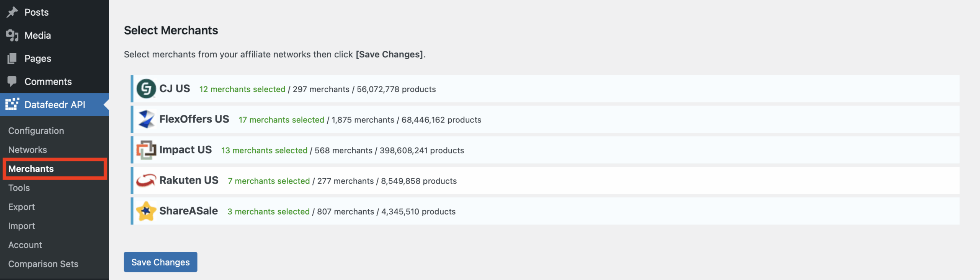Screen dimensions: 980x280
Task: Click the Impact US logo icon
Action: [x=146, y=150]
